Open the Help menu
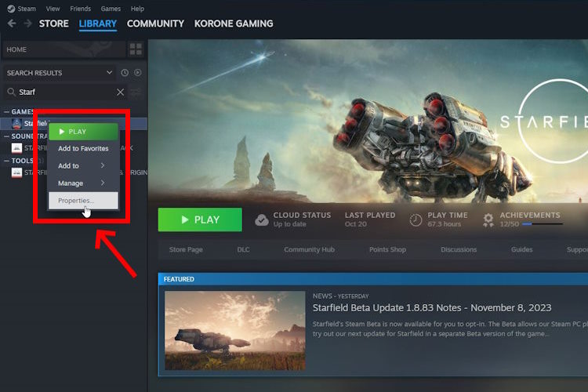 click(137, 9)
